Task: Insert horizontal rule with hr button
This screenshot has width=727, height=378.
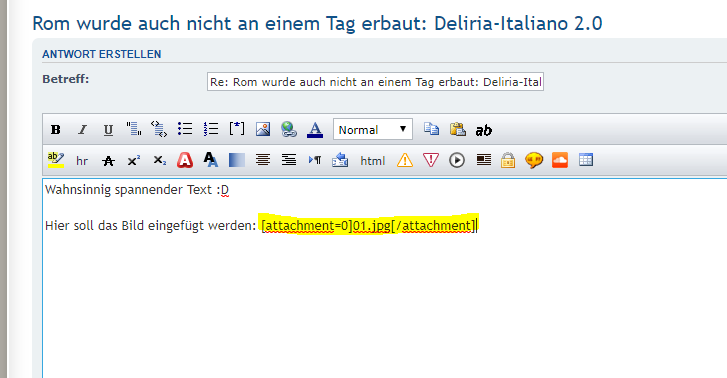Action: click(x=82, y=160)
